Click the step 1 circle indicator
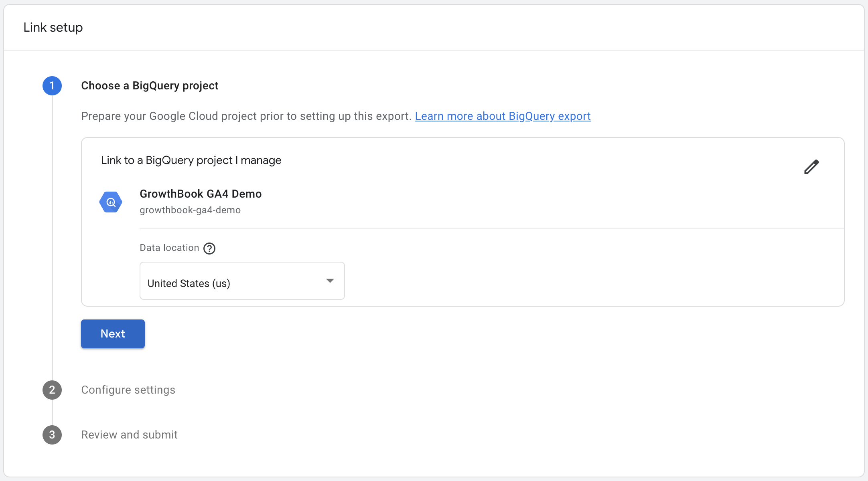This screenshot has height=481, width=868. (x=52, y=86)
